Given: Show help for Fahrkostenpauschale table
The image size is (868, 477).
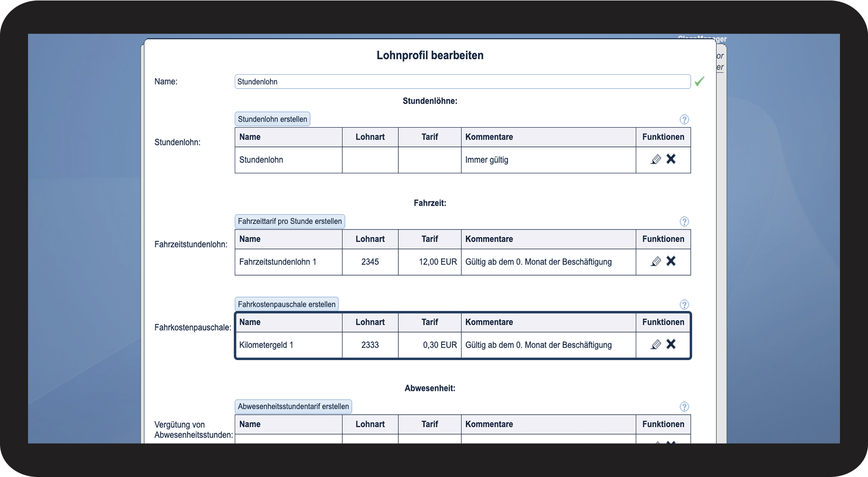Looking at the screenshot, I should click(x=684, y=305).
